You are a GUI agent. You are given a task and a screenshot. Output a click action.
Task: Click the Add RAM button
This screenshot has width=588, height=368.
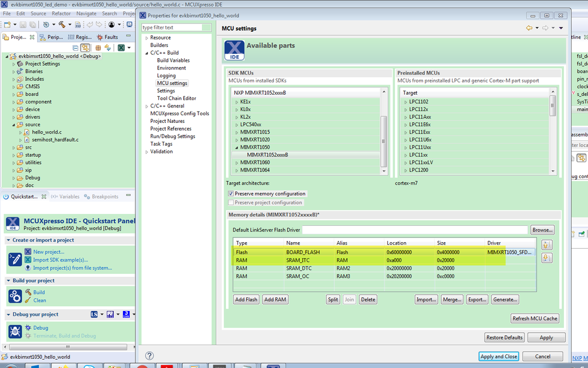[275, 299]
